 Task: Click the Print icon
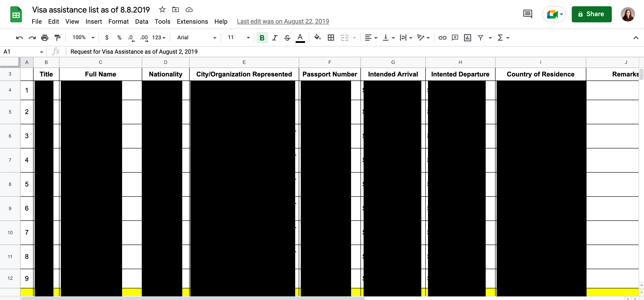point(44,38)
